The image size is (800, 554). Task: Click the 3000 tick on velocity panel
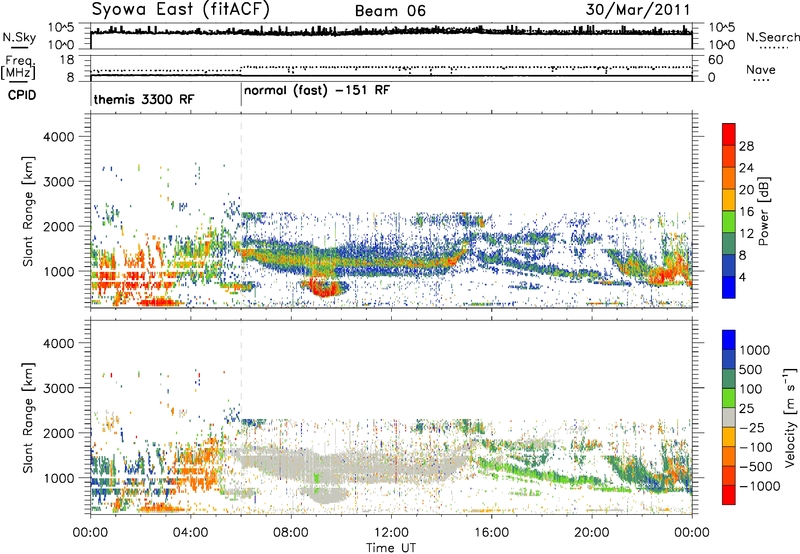59,388
